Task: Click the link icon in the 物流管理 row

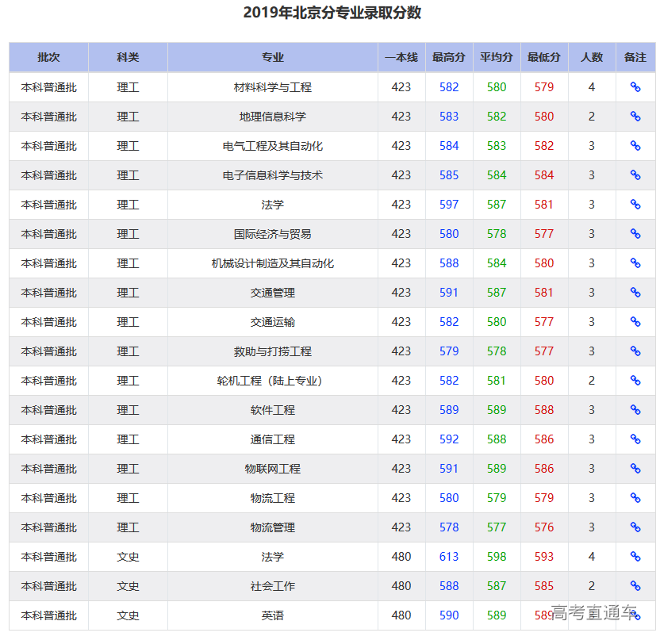Action: click(635, 527)
